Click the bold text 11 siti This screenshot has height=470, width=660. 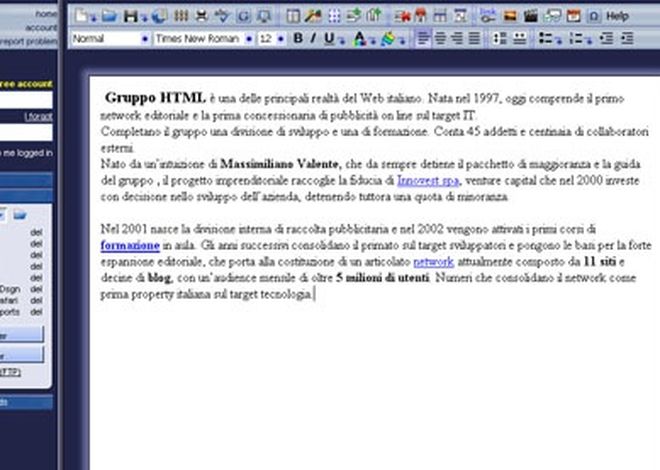tap(600, 262)
